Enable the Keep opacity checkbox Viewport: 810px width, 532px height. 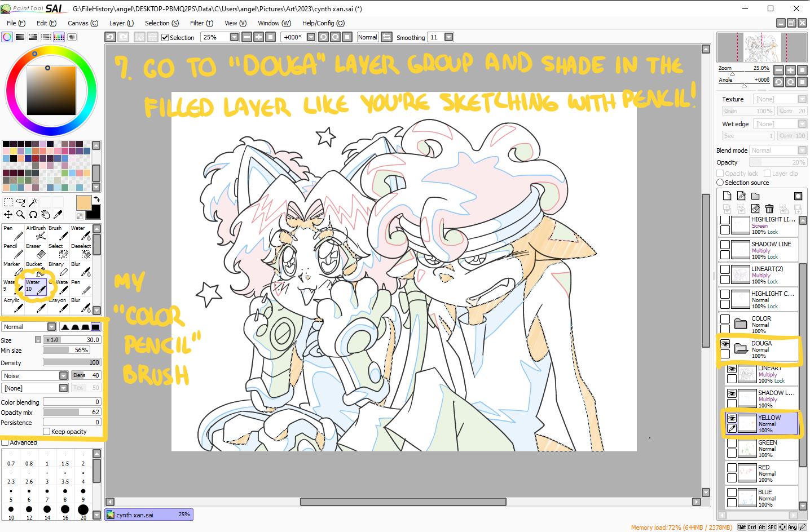point(47,432)
